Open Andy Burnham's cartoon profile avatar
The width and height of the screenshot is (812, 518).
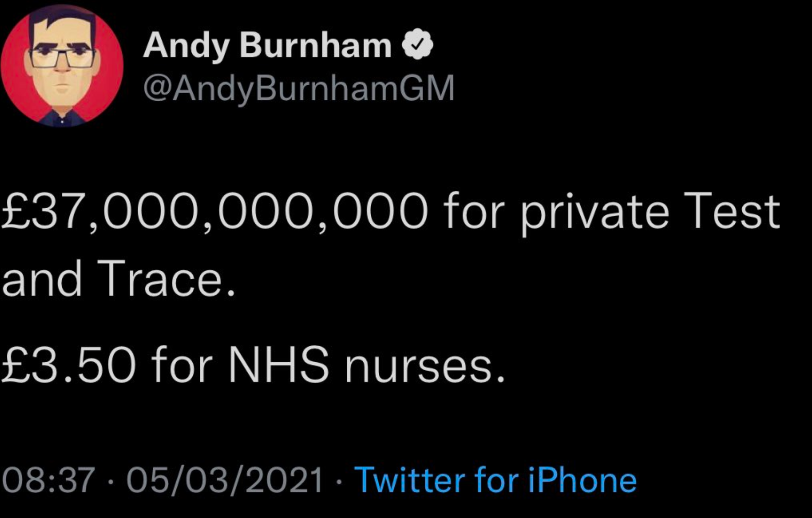coord(62,66)
